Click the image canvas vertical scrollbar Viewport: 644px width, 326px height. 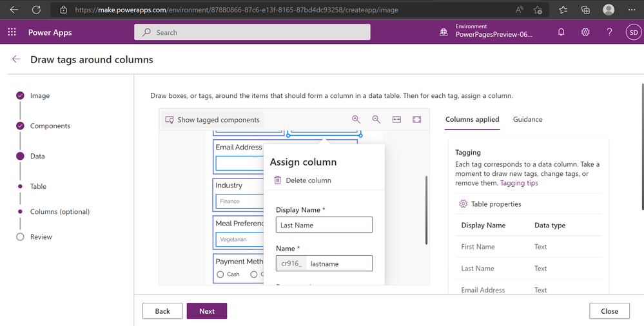426,210
